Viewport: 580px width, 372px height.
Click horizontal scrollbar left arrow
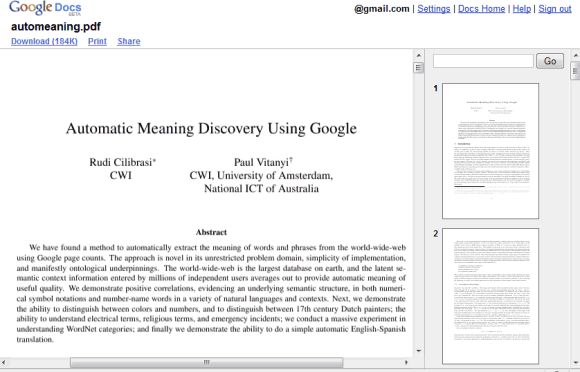pyautogui.click(x=3, y=362)
